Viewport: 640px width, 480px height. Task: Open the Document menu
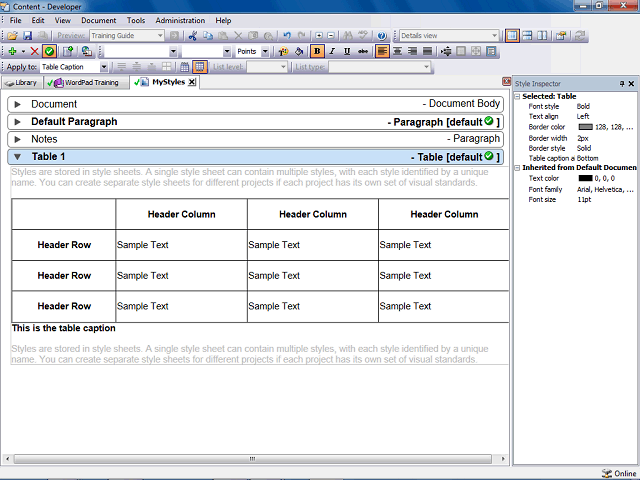98,20
